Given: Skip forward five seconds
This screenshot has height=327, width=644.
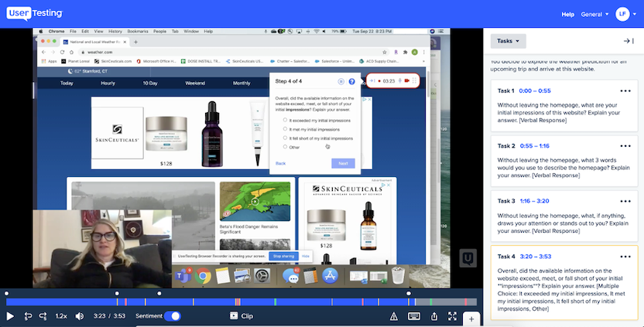Looking at the screenshot, I should 43,316.
